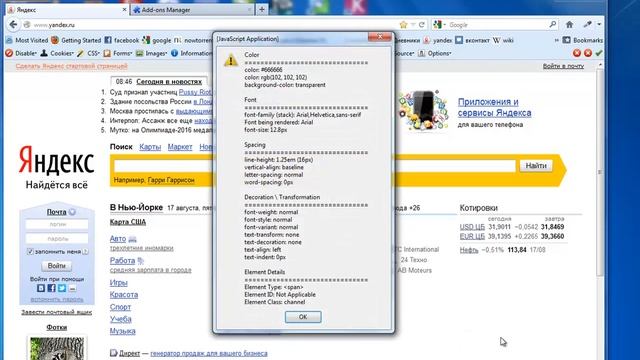Close the Яндекс tab

[124, 9]
